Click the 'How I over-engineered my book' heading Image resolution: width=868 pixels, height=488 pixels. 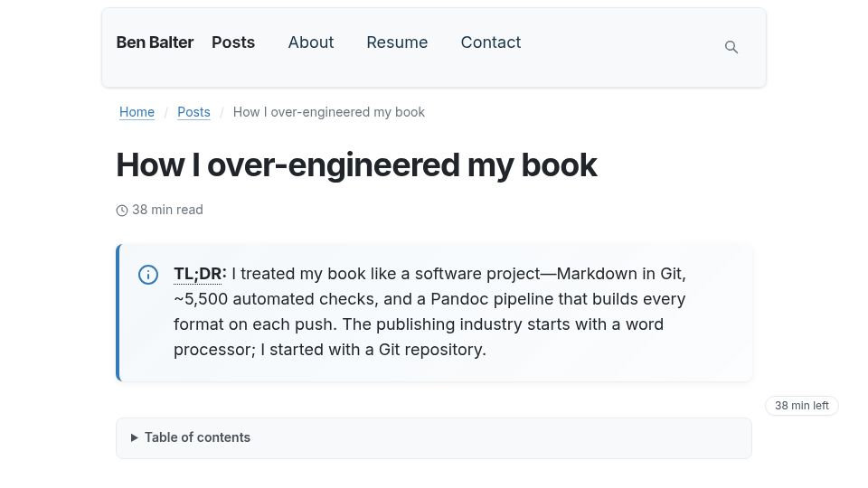[356, 164]
